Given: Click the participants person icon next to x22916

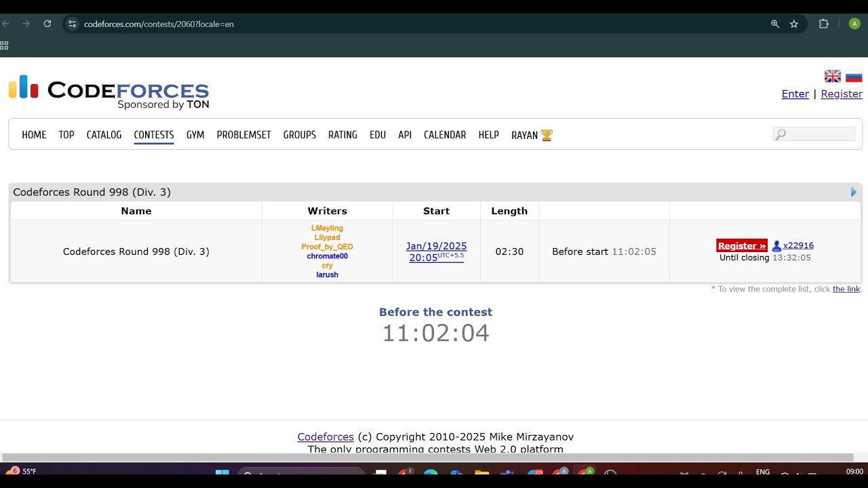Looking at the screenshot, I should 776,246.
